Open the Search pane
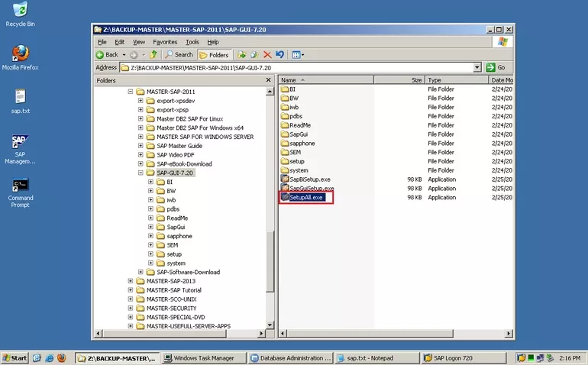 coord(179,55)
